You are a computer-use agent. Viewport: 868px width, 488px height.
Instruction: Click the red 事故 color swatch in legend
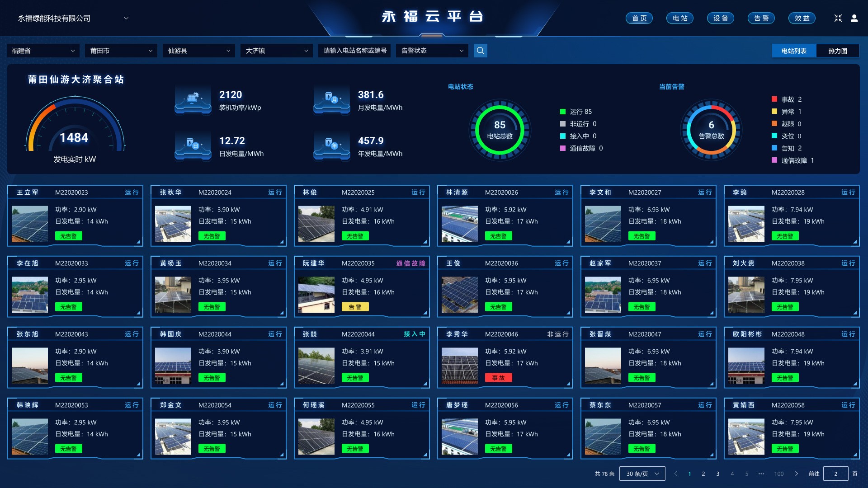pos(774,99)
